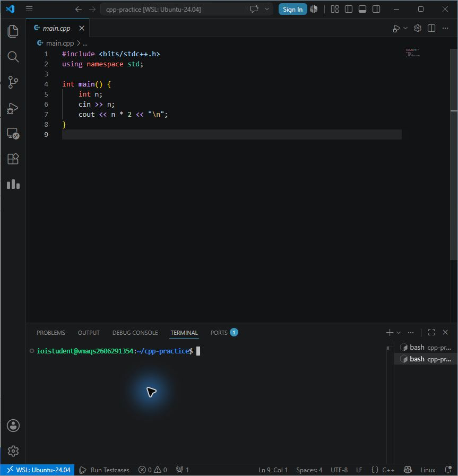The width and height of the screenshot is (458, 476).
Task: Click Run Testcases in status bar
Action: coord(104,470)
